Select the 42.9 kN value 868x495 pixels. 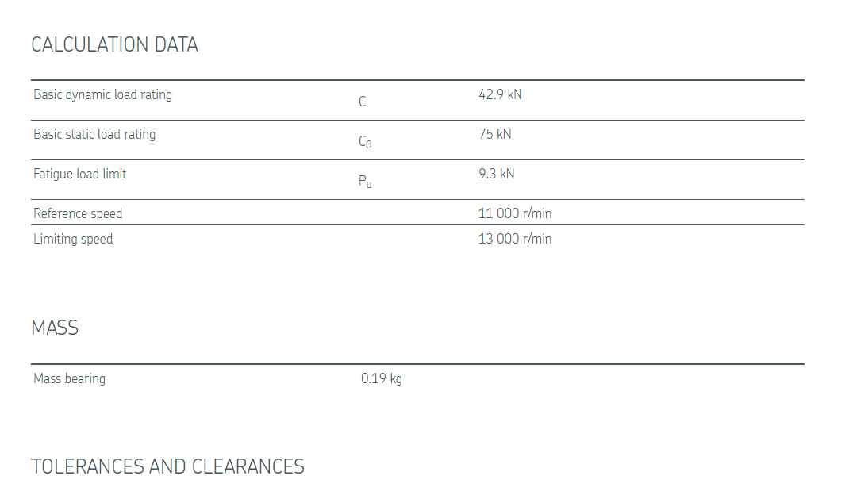click(x=500, y=94)
